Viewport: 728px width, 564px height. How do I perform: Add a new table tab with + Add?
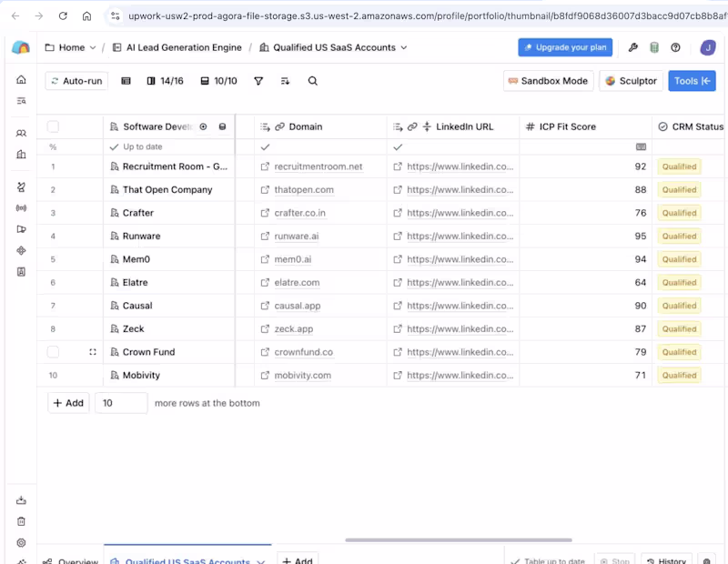(298, 559)
